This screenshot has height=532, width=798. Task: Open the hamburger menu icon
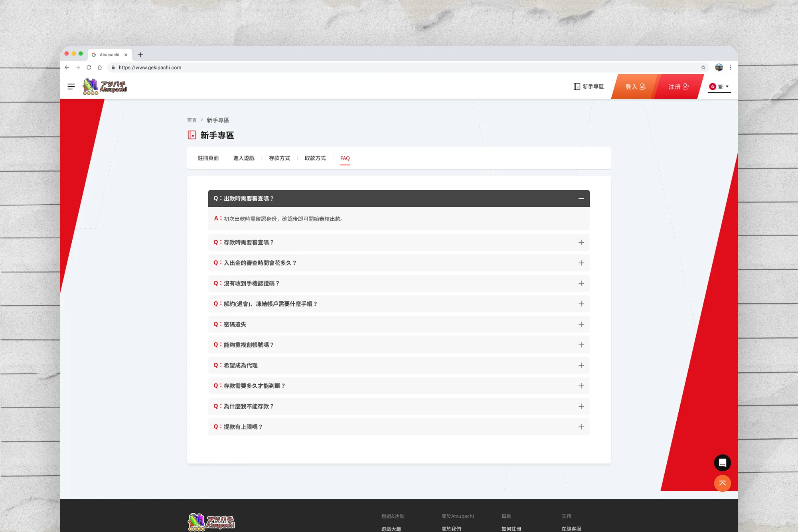[71, 87]
